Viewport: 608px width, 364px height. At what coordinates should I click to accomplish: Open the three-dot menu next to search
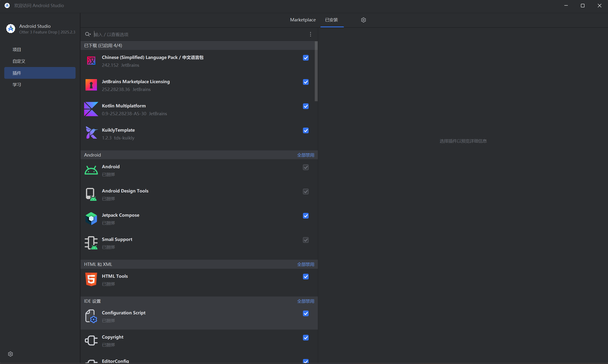(x=310, y=34)
